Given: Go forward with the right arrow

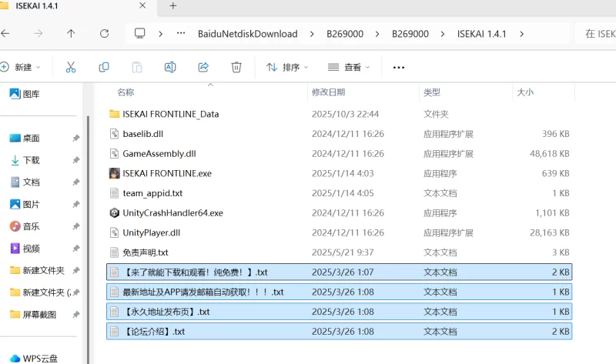Looking at the screenshot, I should pyautogui.click(x=38, y=34).
